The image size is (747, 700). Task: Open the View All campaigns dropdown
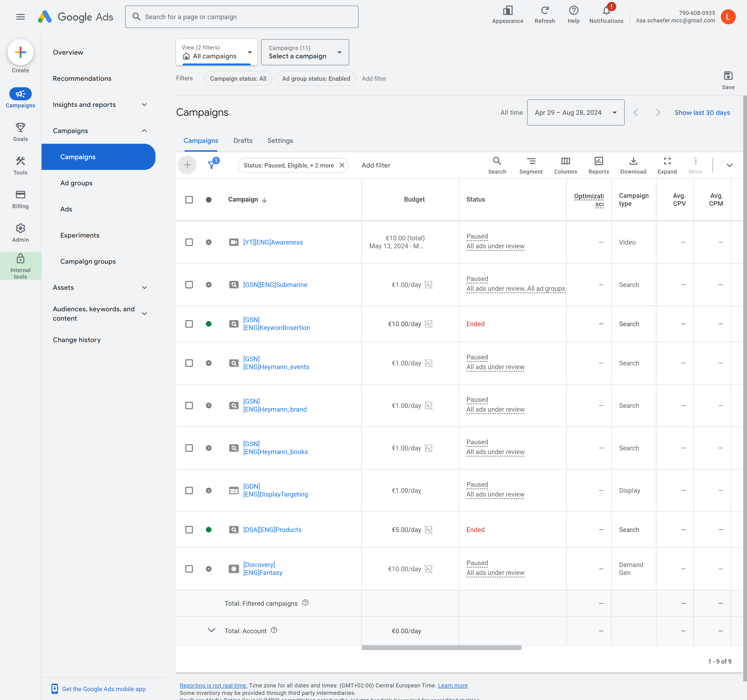tap(216, 52)
